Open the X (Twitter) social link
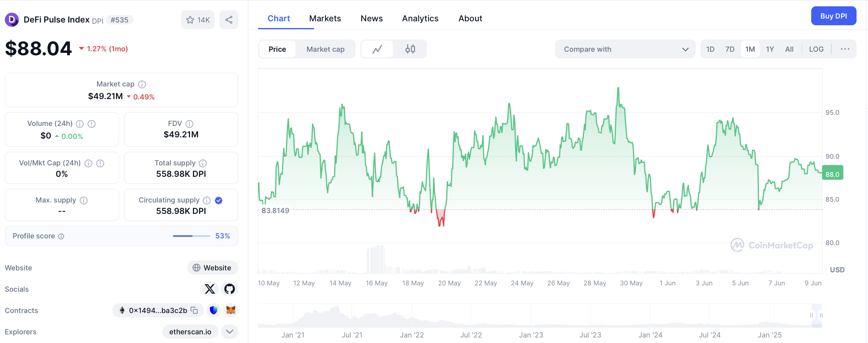The width and height of the screenshot is (868, 343). point(210,289)
